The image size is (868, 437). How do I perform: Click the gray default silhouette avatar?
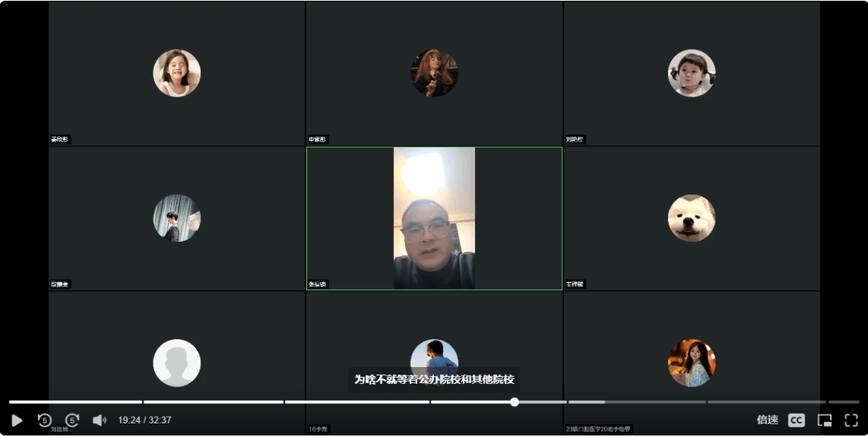[x=177, y=362]
